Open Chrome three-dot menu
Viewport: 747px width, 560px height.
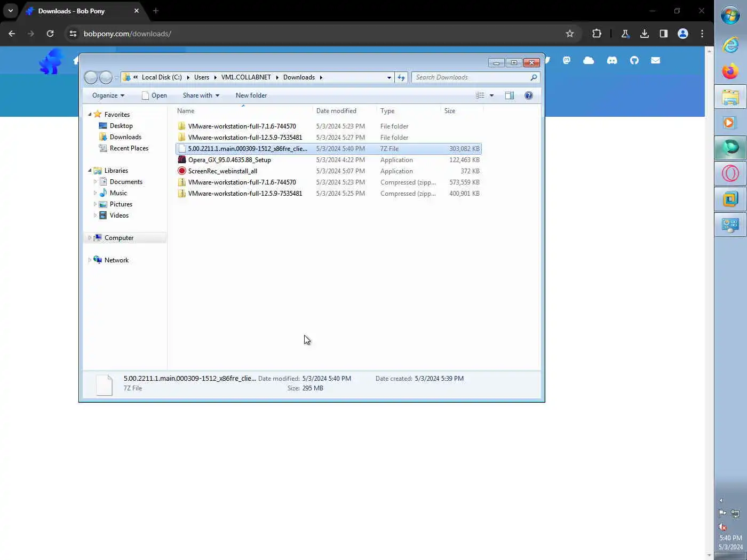pyautogui.click(x=702, y=34)
